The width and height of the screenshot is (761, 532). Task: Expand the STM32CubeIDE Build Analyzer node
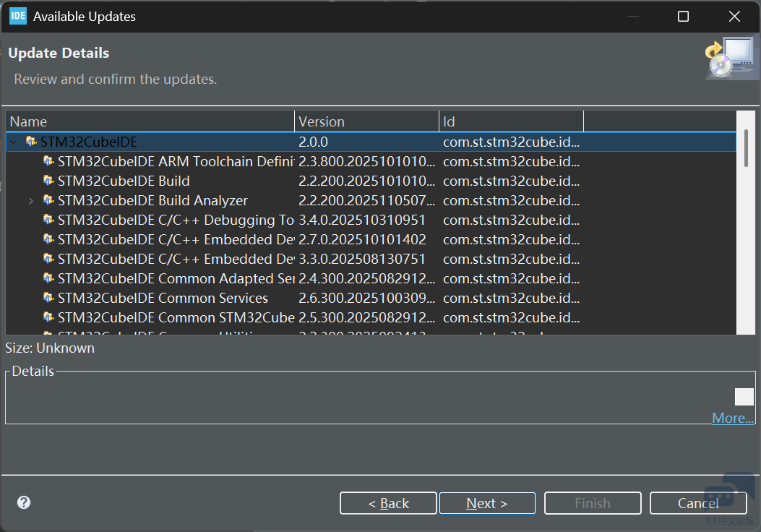(x=30, y=201)
